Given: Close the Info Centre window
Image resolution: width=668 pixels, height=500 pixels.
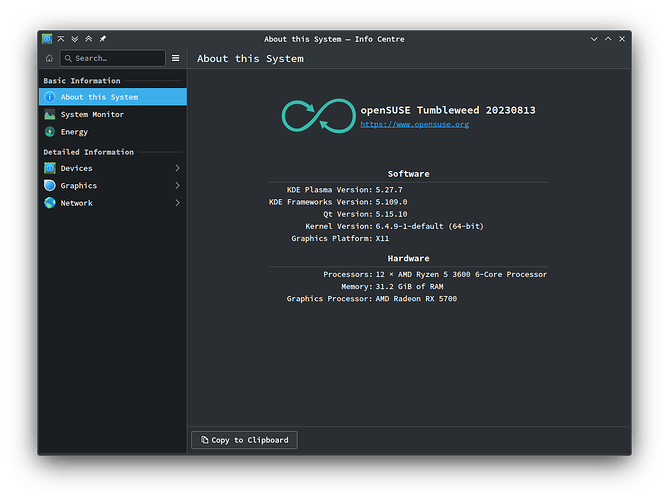Looking at the screenshot, I should coord(622,39).
